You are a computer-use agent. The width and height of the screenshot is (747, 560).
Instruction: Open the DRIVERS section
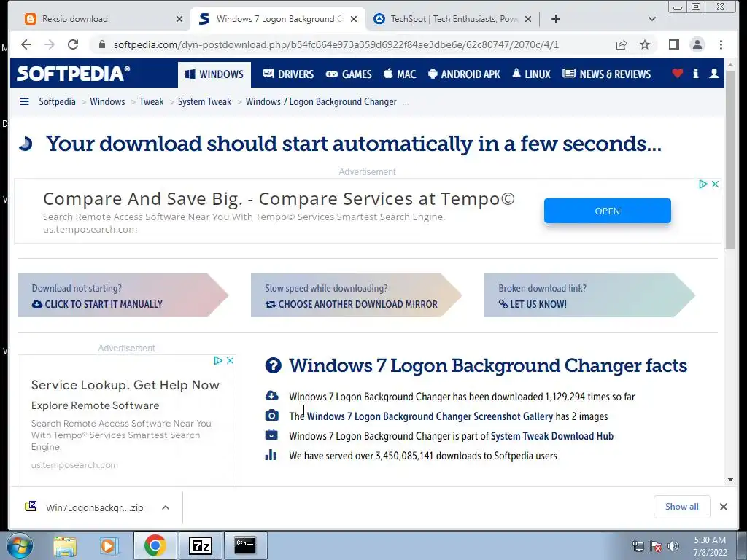[288, 74]
